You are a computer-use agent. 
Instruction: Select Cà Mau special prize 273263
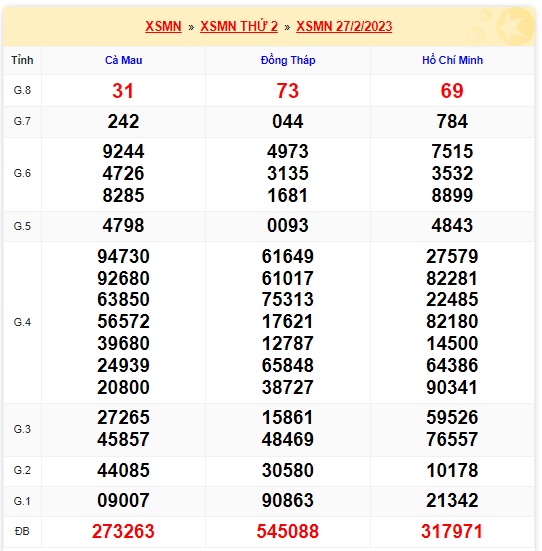(123, 531)
